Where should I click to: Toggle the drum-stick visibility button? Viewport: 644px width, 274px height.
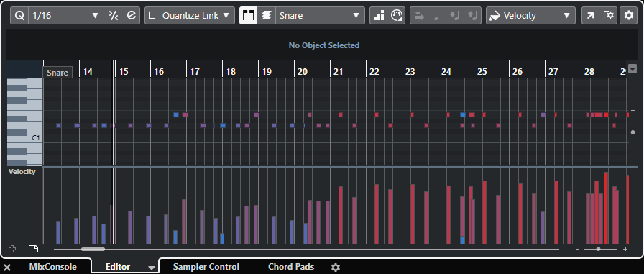pos(249,16)
